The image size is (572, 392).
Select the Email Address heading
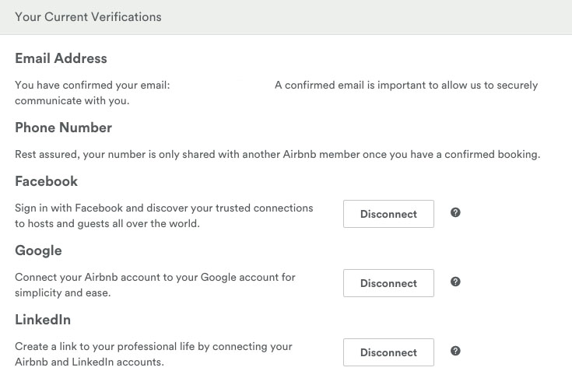pos(61,58)
